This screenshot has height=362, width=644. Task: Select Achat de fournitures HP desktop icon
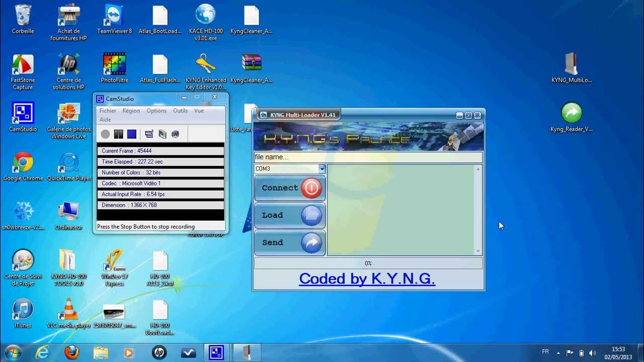pyautogui.click(x=68, y=23)
